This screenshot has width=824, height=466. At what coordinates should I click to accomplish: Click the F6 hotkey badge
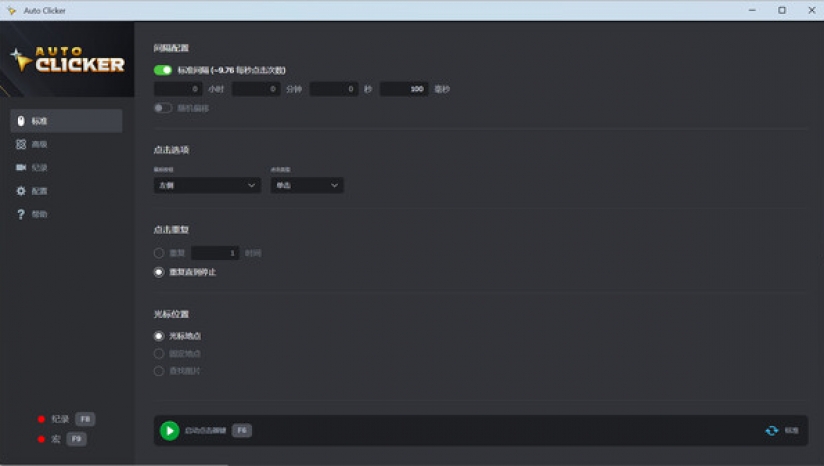pyautogui.click(x=242, y=430)
